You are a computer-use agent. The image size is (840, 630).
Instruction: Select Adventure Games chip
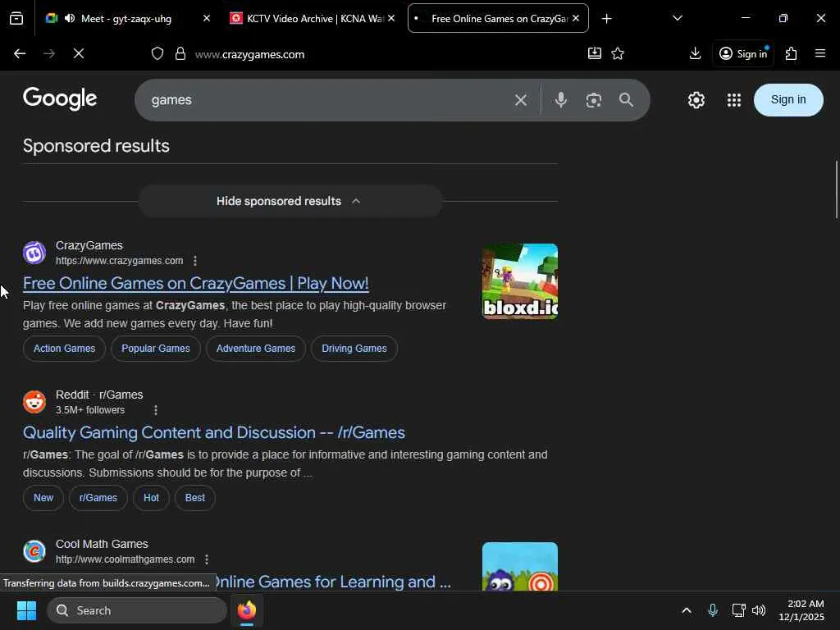[x=256, y=348]
